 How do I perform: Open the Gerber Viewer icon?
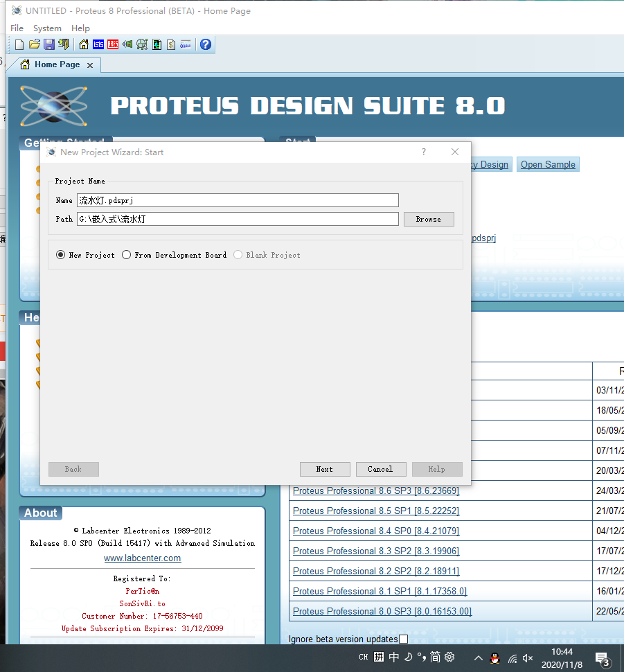click(142, 44)
